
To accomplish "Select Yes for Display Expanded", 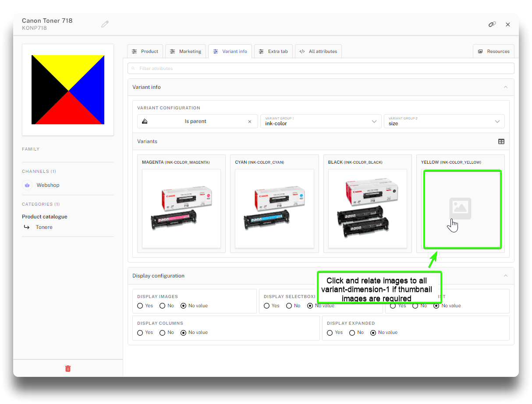I will [x=330, y=333].
